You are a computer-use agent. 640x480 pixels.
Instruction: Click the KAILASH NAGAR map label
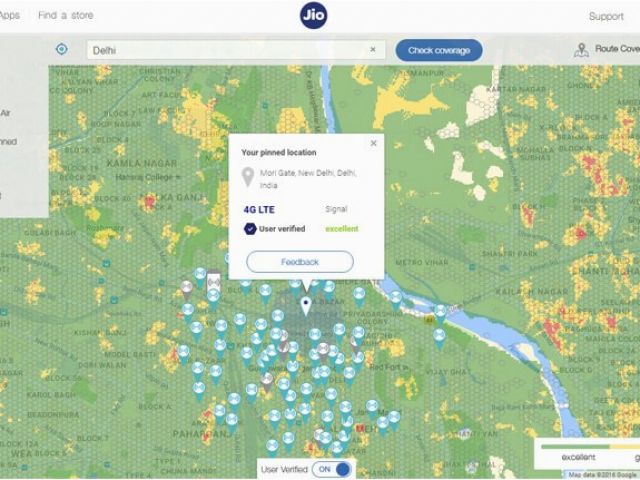pos(531,291)
